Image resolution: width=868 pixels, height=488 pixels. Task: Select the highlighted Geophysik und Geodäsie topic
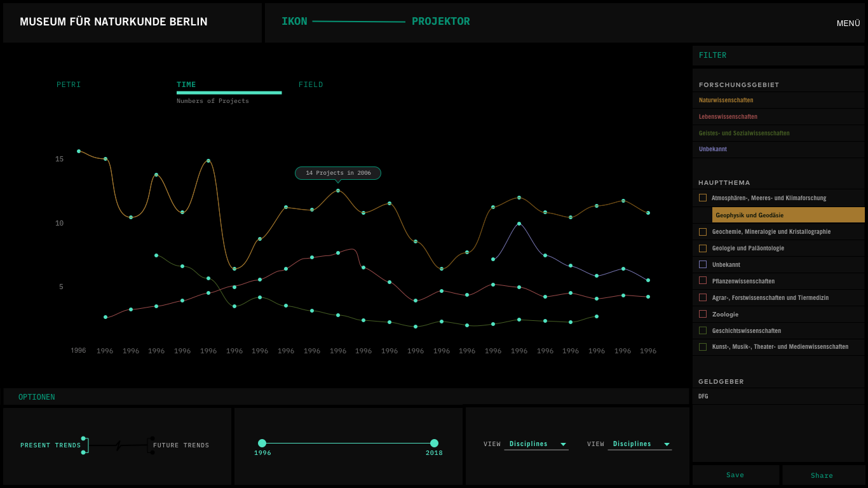pyautogui.click(x=788, y=215)
